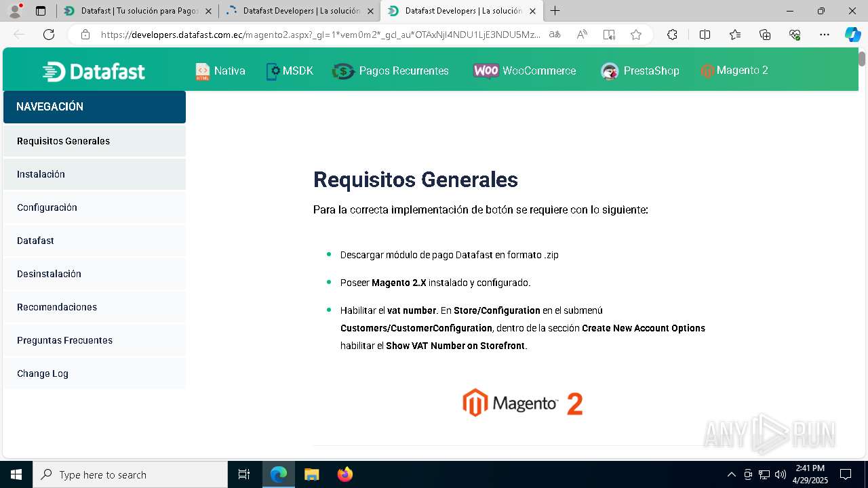Open the network icon in tray
The image size is (868, 488).
(764, 474)
